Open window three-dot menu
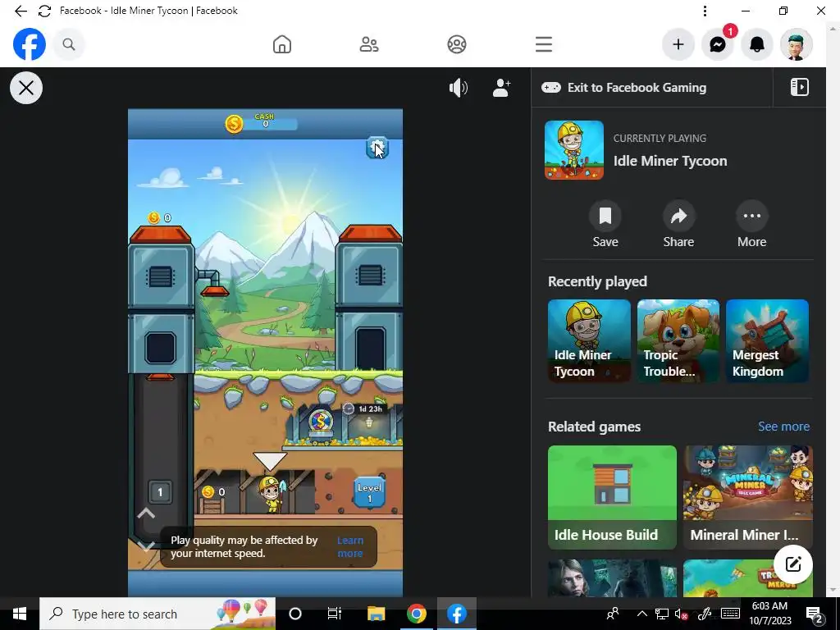The image size is (840, 630). [705, 11]
